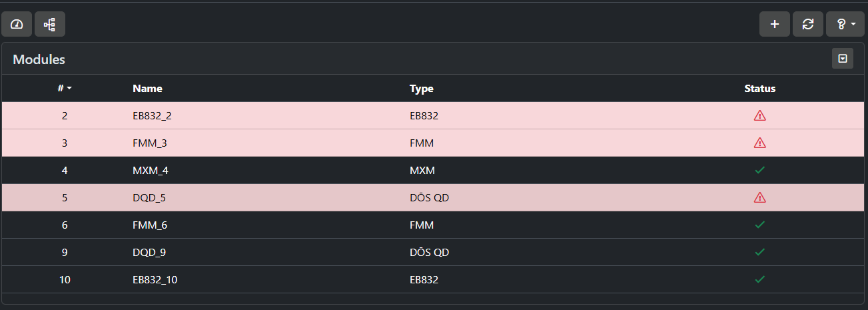This screenshot has height=310, width=868.
Task: Open the hierarchy tree view
Action: (x=49, y=24)
